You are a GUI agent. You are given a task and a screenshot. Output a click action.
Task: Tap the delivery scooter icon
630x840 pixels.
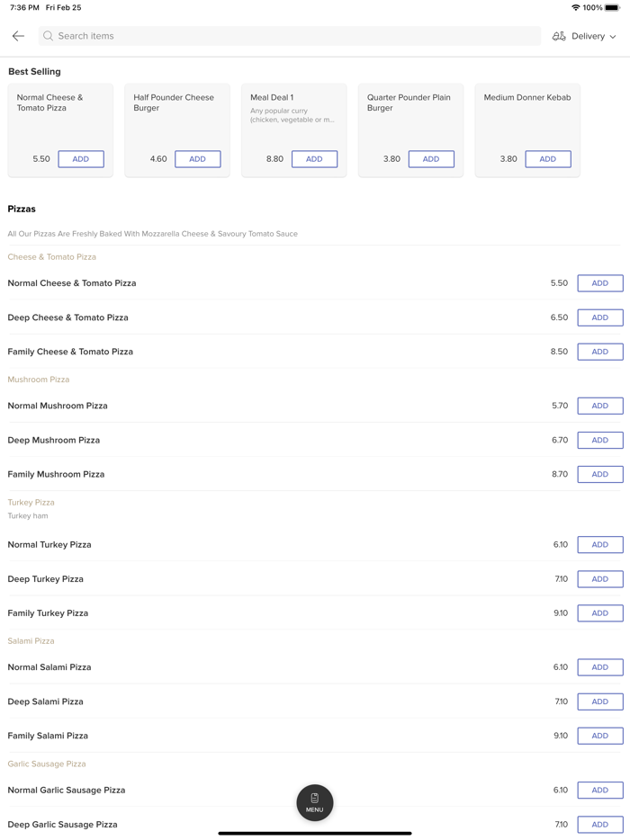559,36
